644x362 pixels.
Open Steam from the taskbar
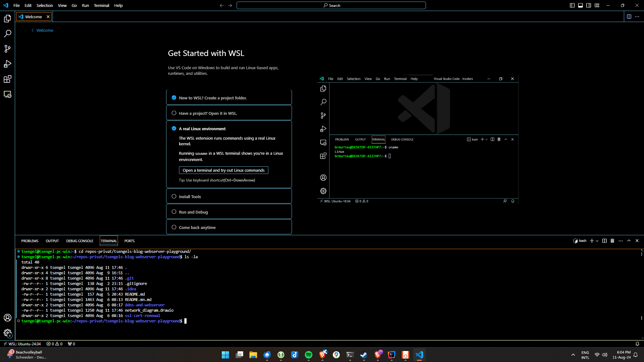(364, 355)
